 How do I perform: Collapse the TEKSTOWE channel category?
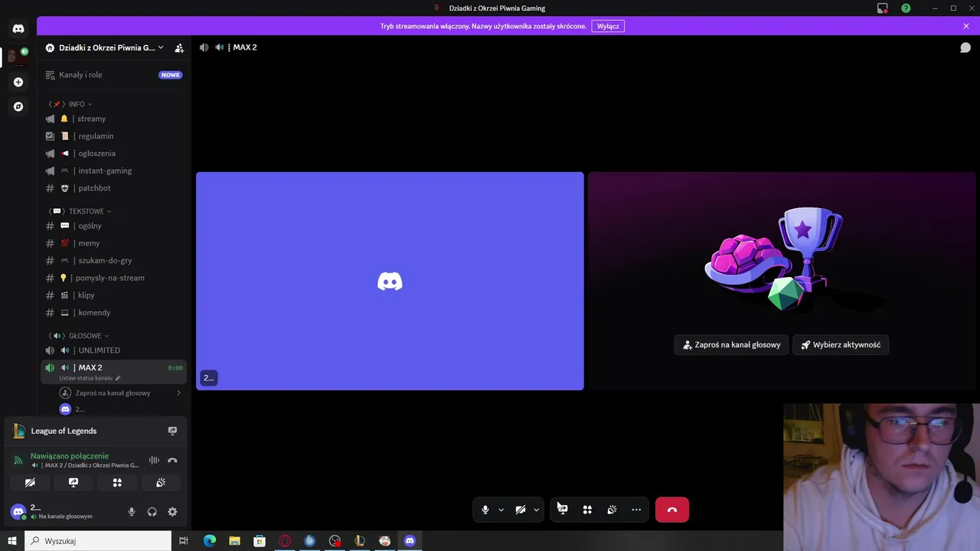click(80, 211)
